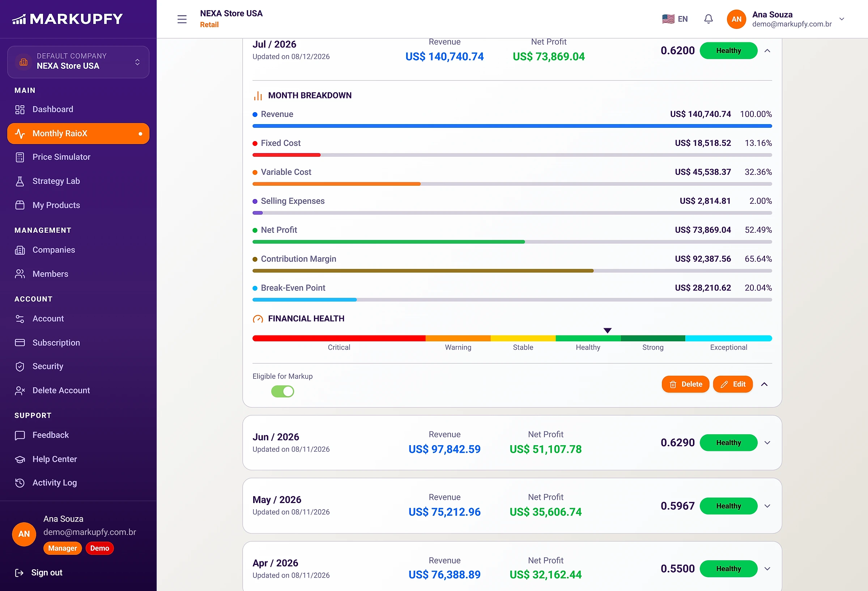Image resolution: width=868 pixels, height=591 pixels.
Task: Expand the Jun / 2026 card
Action: [767, 443]
